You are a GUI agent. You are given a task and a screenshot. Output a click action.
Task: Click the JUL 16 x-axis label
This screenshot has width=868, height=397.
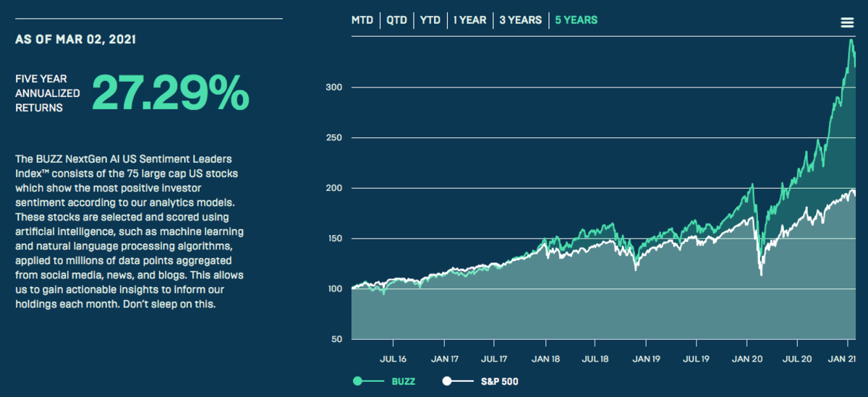point(393,358)
